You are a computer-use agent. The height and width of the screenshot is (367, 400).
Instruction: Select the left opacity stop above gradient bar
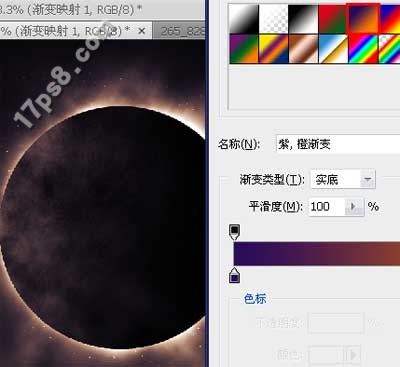point(235,232)
